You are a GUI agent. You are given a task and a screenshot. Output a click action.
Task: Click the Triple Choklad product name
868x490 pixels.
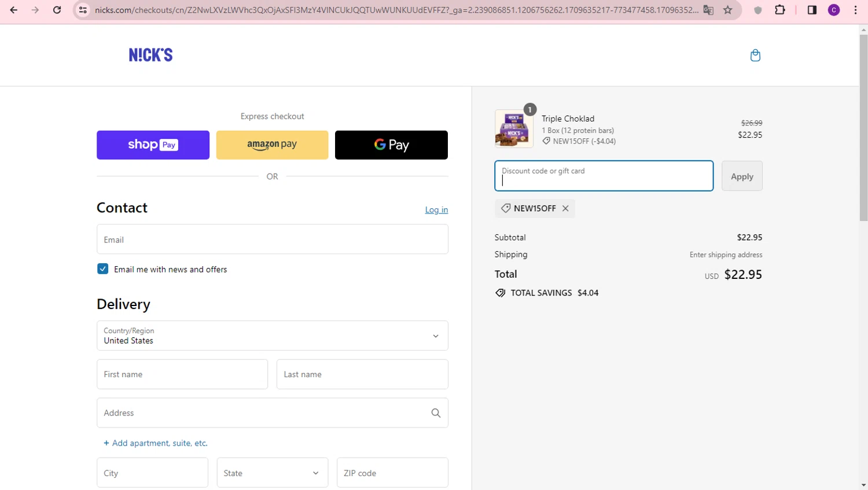pyautogui.click(x=568, y=119)
